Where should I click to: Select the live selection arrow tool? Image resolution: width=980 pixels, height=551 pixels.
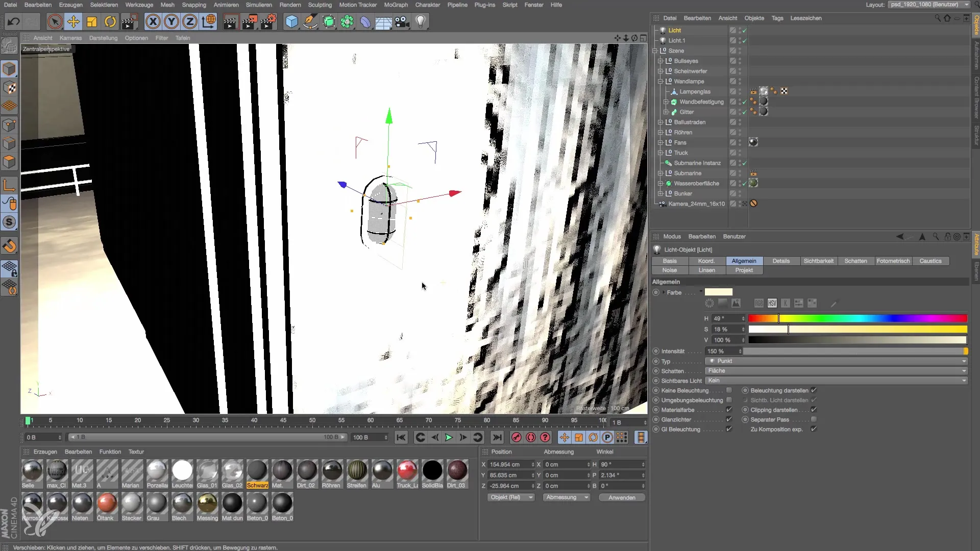click(x=55, y=21)
